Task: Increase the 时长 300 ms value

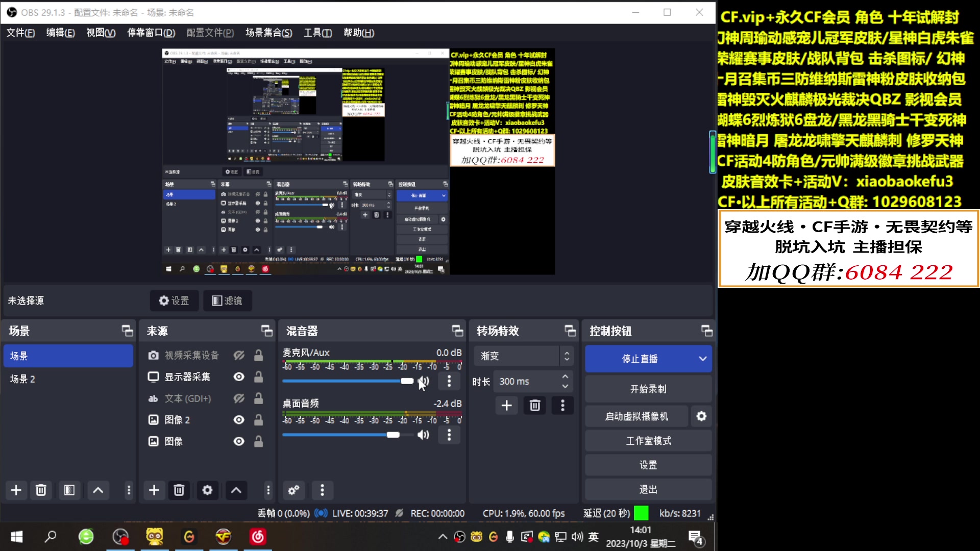Action: pos(565,377)
